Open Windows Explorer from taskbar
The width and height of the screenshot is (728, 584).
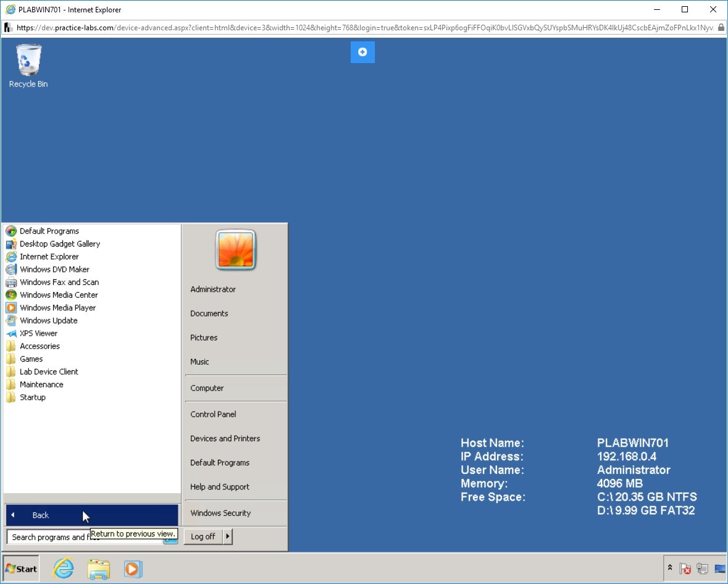pyautogui.click(x=98, y=569)
